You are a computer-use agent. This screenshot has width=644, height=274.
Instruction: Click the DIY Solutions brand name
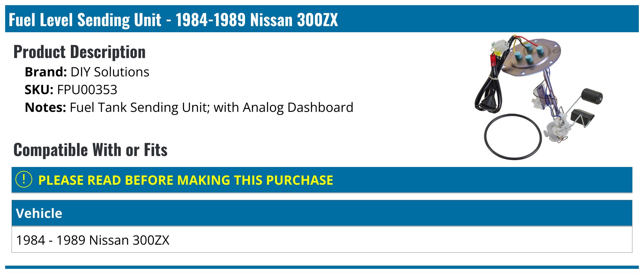[110, 72]
